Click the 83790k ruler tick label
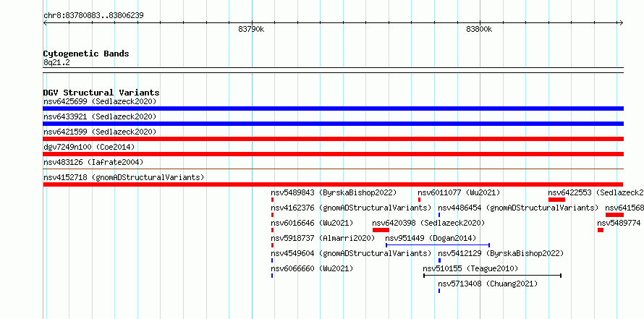 click(x=251, y=30)
